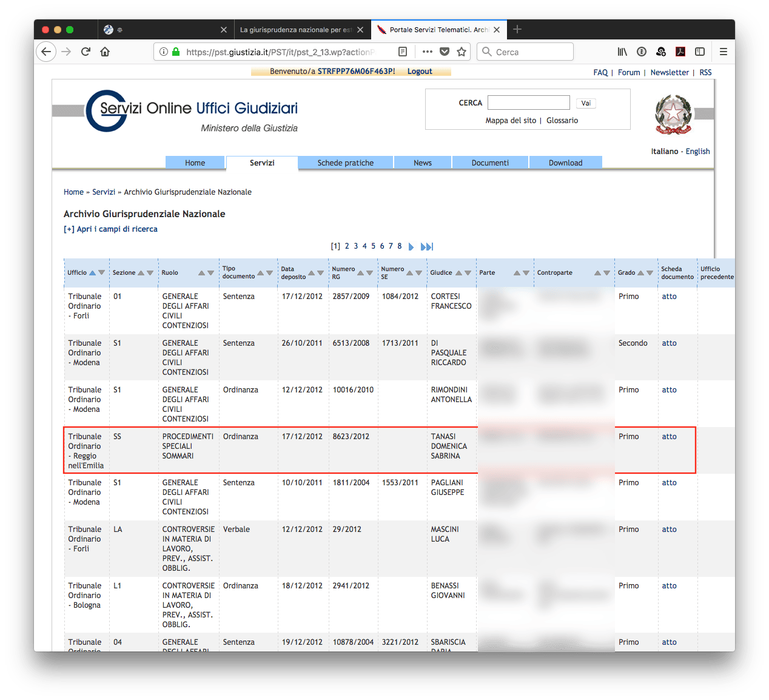The width and height of the screenshot is (769, 700).
Task: Go to results page 2
Action: pyautogui.click(x=347, y=246)
